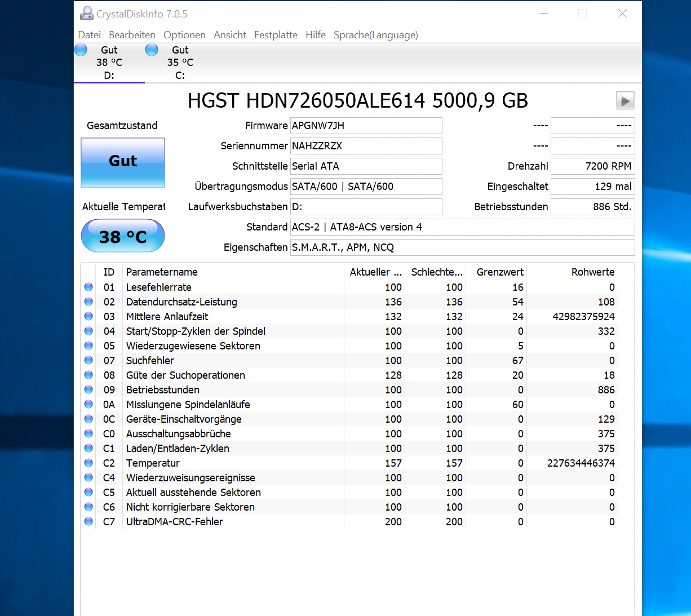
Task: Click the Firmware field APGNW7JH
Action: pyautogui.click(x=366, y=126)
